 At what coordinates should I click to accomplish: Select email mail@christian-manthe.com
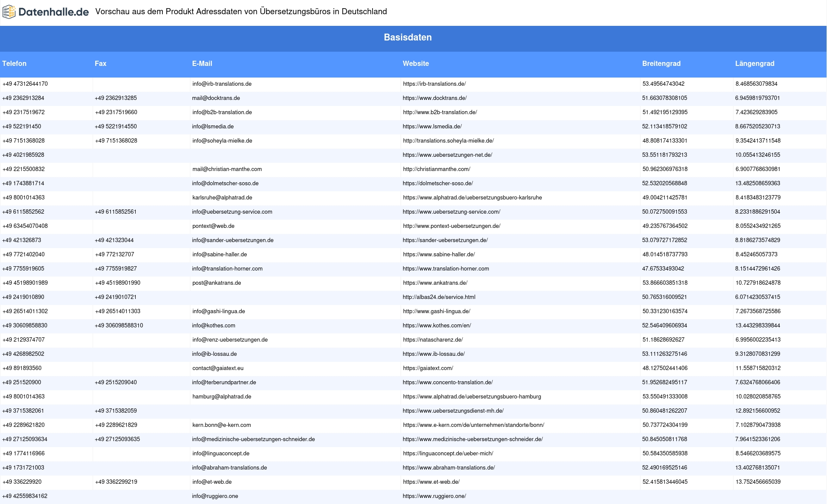(227, 169)
